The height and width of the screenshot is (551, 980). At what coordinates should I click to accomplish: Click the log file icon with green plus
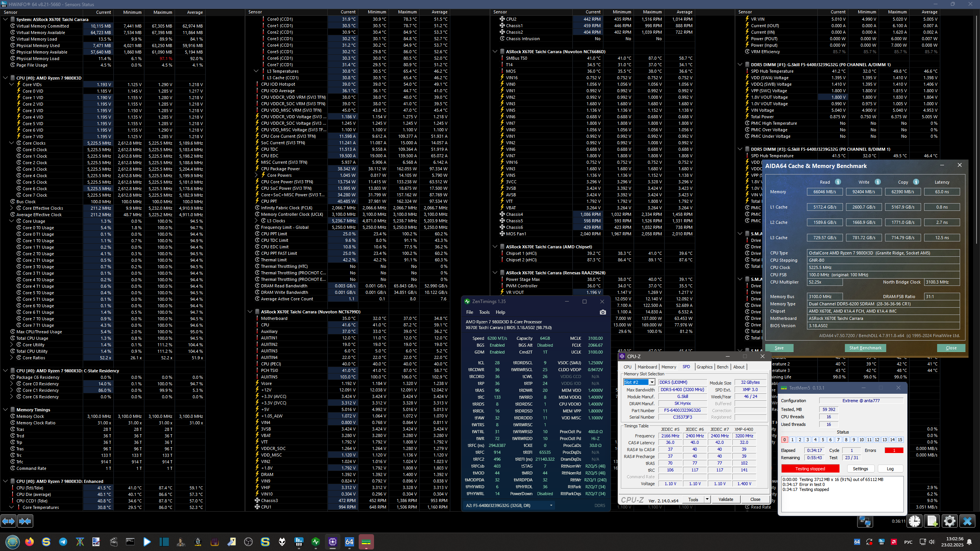[x=932, y=521]
